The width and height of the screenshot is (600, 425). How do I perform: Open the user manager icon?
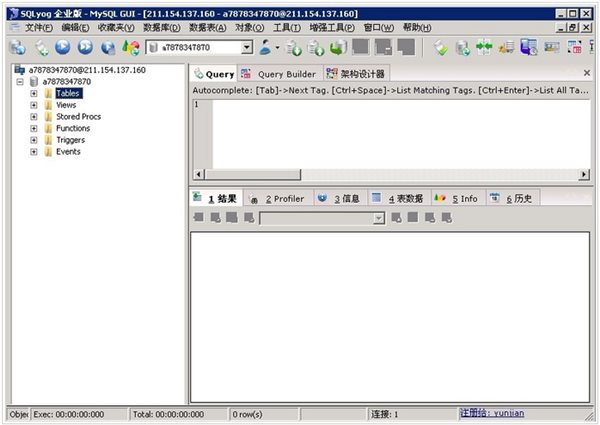click(266, 47)
